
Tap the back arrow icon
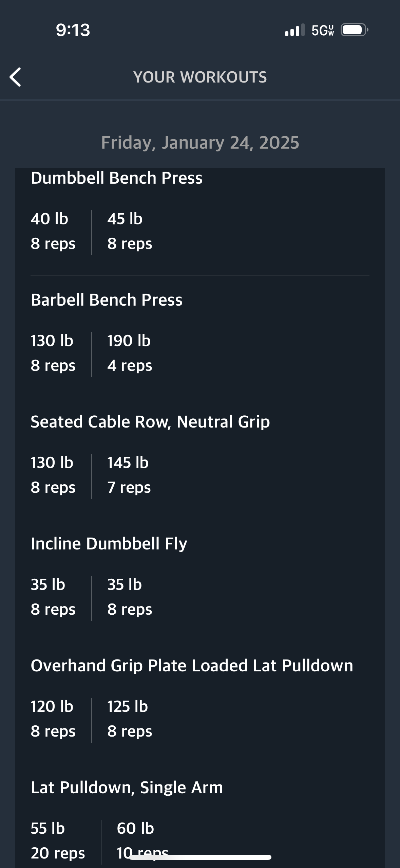tap(15, 77)
